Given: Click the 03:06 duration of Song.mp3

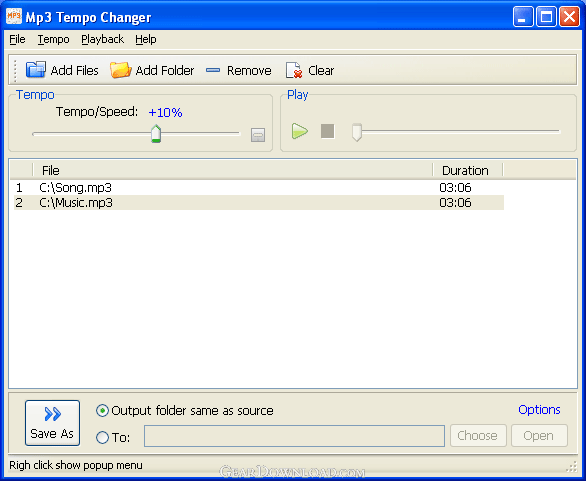Looking at the screenshot, I should [455, 187].
